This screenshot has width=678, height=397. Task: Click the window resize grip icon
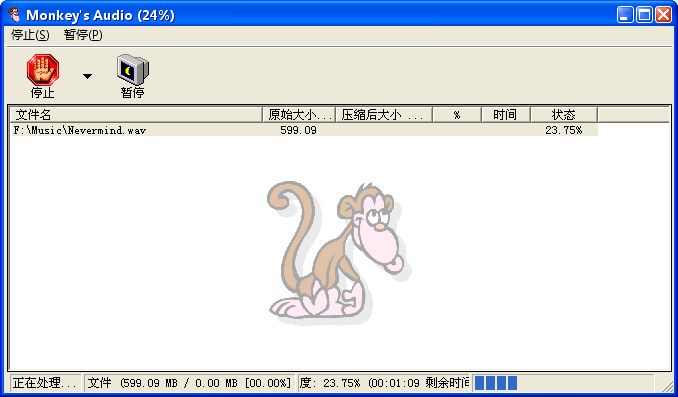[663, 384]
